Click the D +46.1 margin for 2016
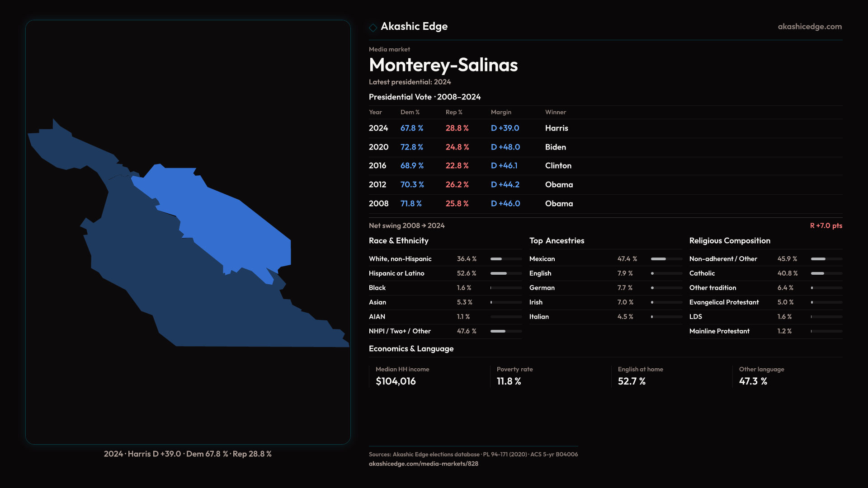The height and width of the screenshot is (488, 868). (504, 166)
